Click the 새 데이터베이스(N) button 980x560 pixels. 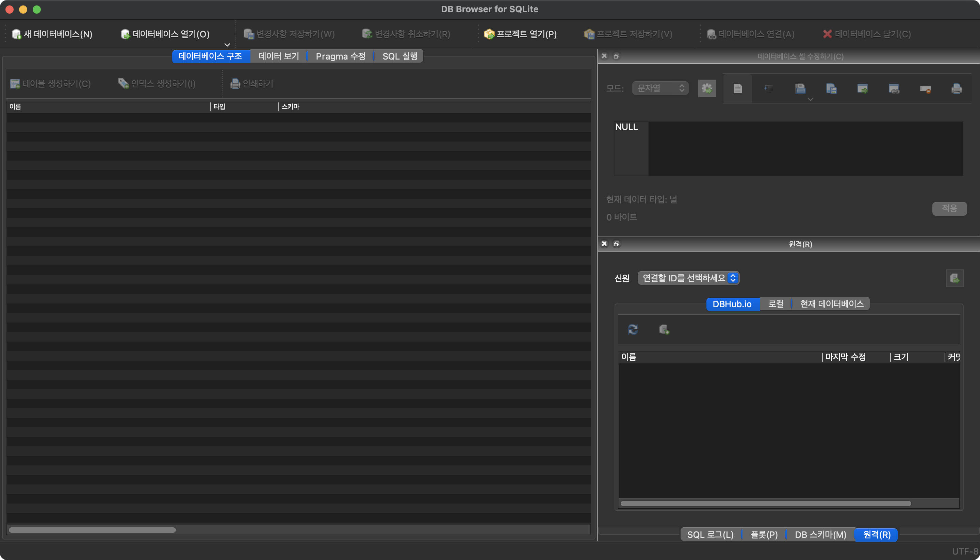[x=52, y=34]
